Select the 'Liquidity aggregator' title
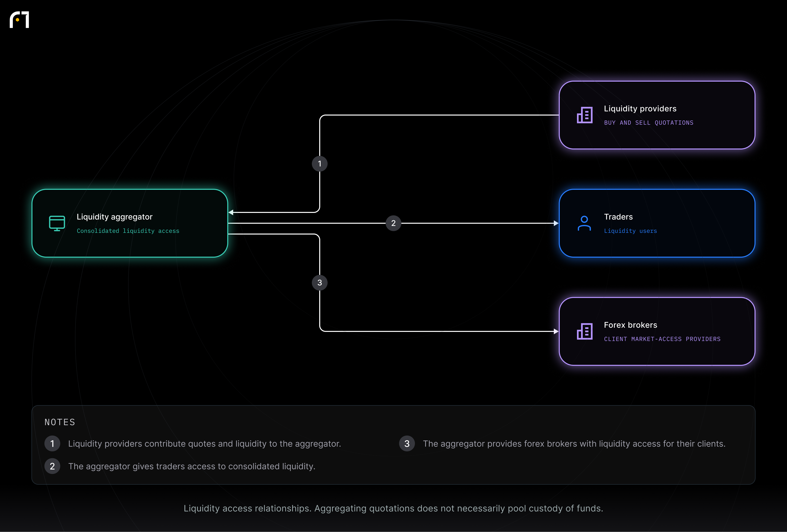 (x=114, y=217)
